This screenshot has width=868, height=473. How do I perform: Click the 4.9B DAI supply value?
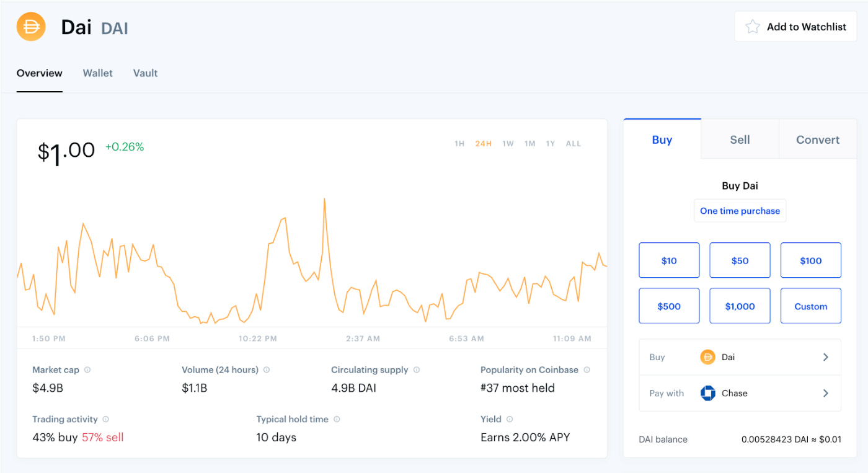353,388
